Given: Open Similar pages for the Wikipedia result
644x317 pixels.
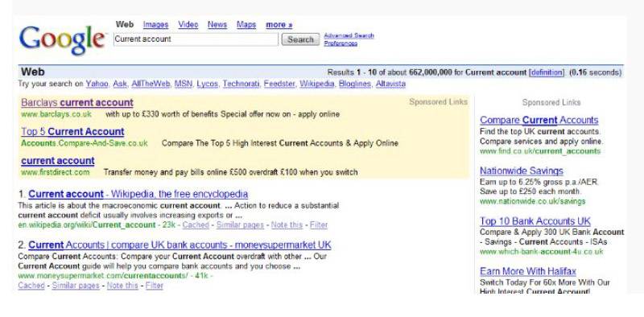Looking at the screenshot, I should 240,225.
